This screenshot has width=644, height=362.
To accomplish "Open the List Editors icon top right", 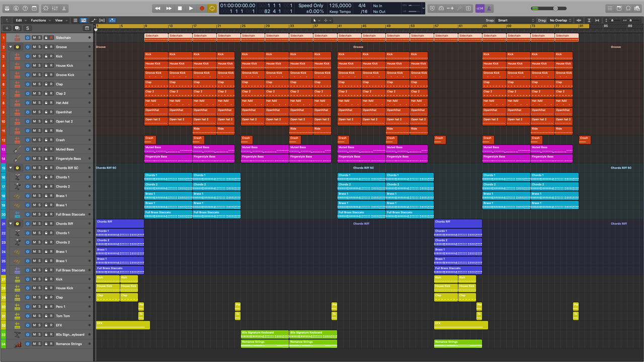I will [610, 8].
